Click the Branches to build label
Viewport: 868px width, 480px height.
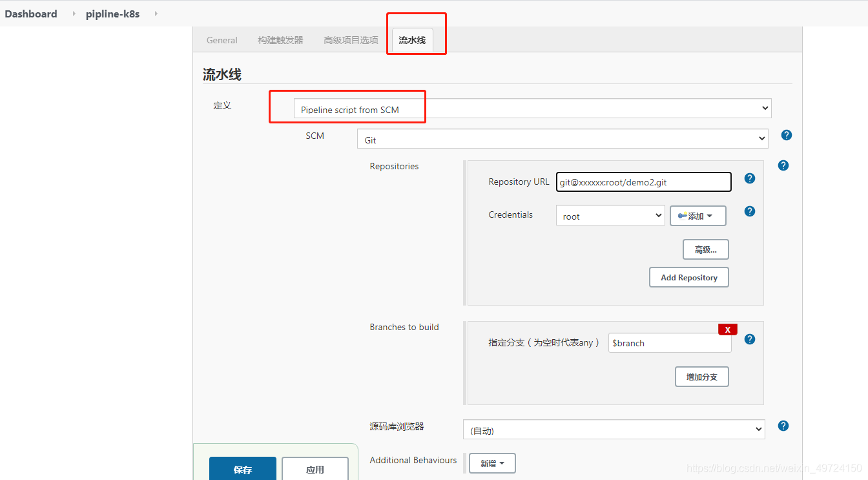click(x=404, y=327)
